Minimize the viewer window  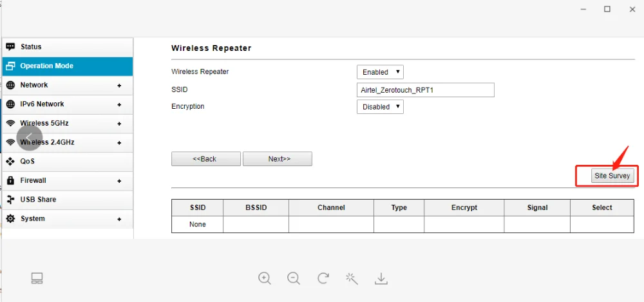583,9
